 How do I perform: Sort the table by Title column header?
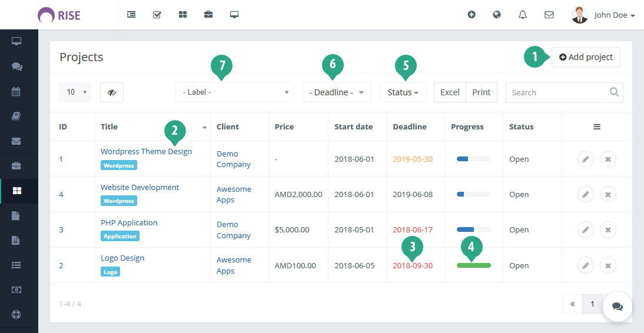click(x=109, y=126)
